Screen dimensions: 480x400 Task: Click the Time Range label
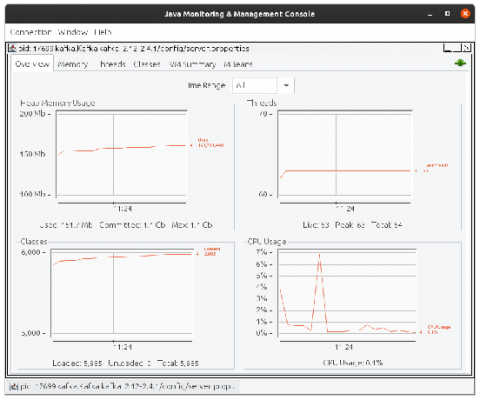[206, 85]
